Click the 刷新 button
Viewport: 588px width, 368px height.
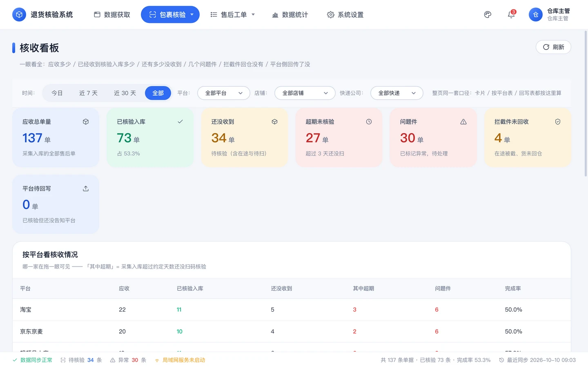(x=553, y=47)
